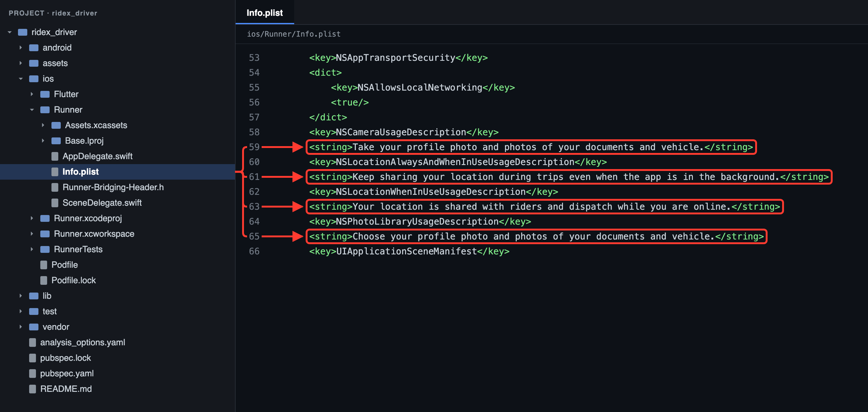Click the test folder icon

(x=34, y=311)
